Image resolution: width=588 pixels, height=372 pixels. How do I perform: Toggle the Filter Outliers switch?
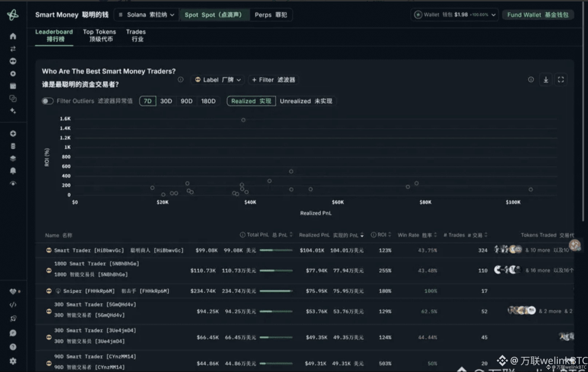pos(47,101)
